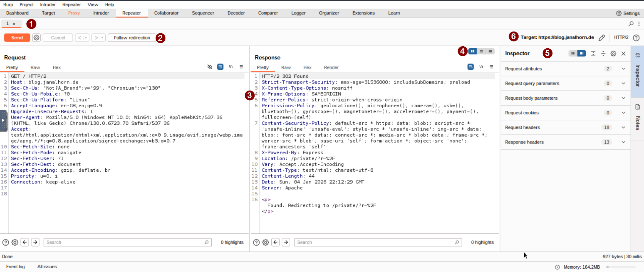644x272 pixels.
Task: Select the Render tab in Response
Action: tap(331, 67)
